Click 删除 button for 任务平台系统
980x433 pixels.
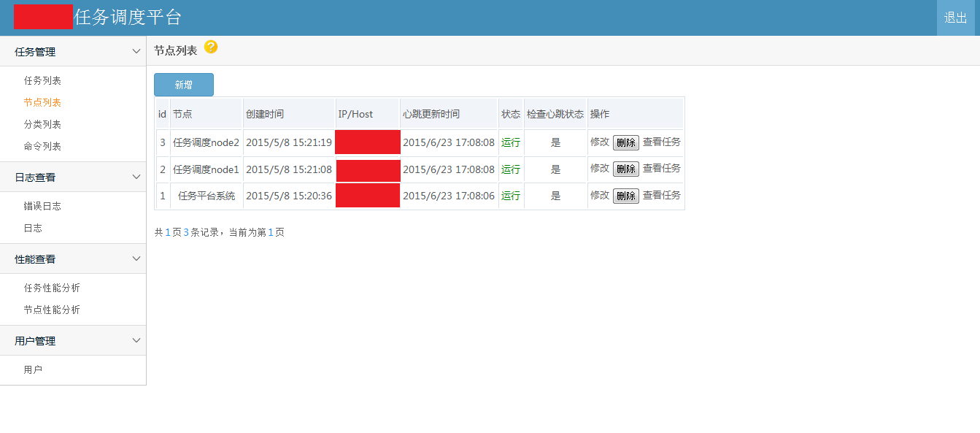pos(626,196)
